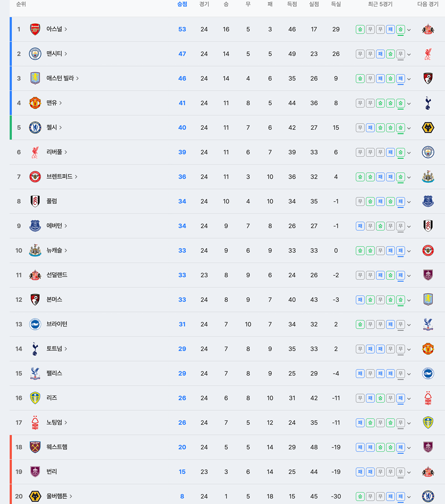The image size is (445, 504).
Task: Click the 득실 column header
Action: (x=336, y=4)
